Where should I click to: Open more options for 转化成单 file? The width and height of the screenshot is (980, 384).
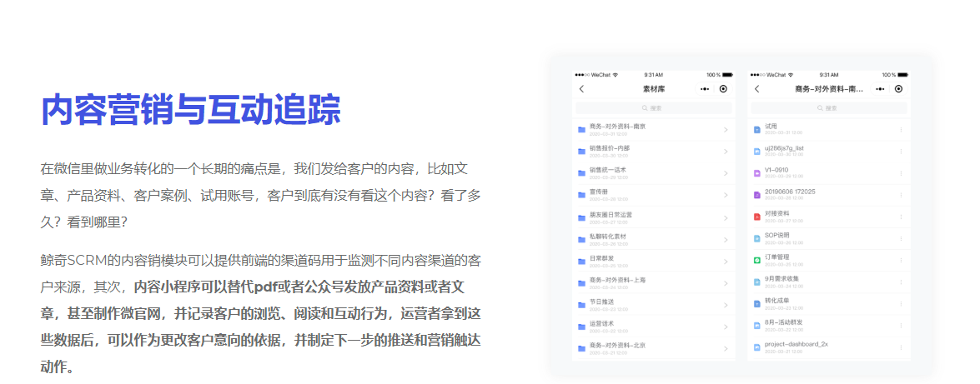[901, 304]
